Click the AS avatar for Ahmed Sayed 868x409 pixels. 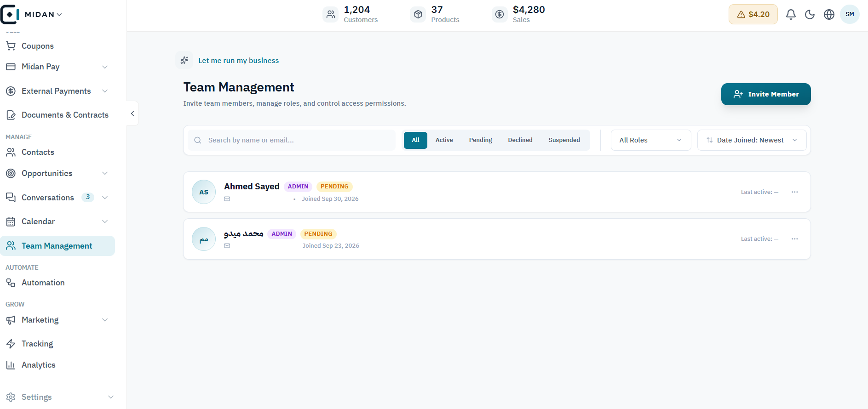click(x=204, y=192)
